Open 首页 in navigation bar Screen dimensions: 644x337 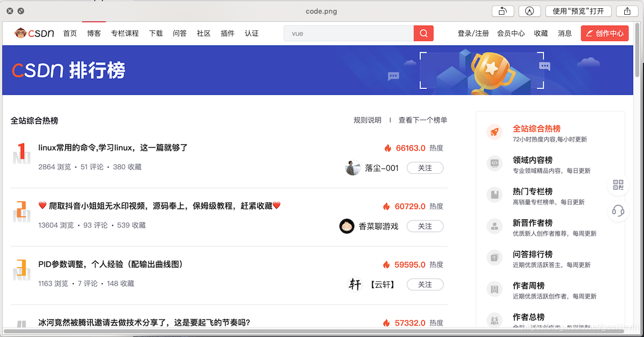coord(70,33)
